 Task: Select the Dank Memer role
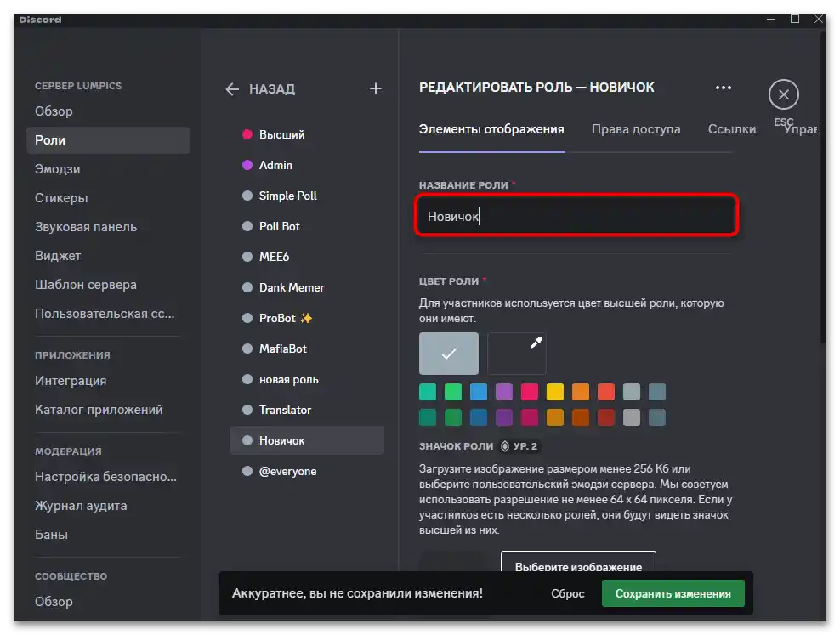pyautogui.click(x=307, y=287)
